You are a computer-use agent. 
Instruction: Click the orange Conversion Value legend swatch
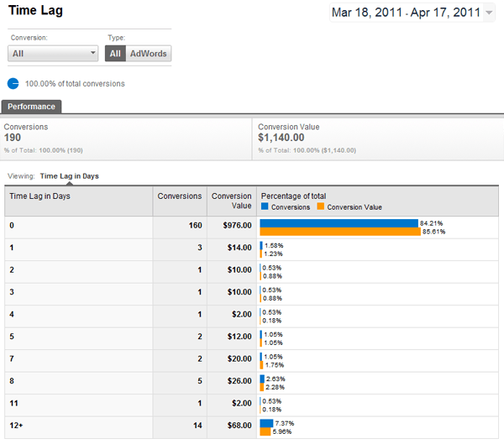click(x=320, y=206)
